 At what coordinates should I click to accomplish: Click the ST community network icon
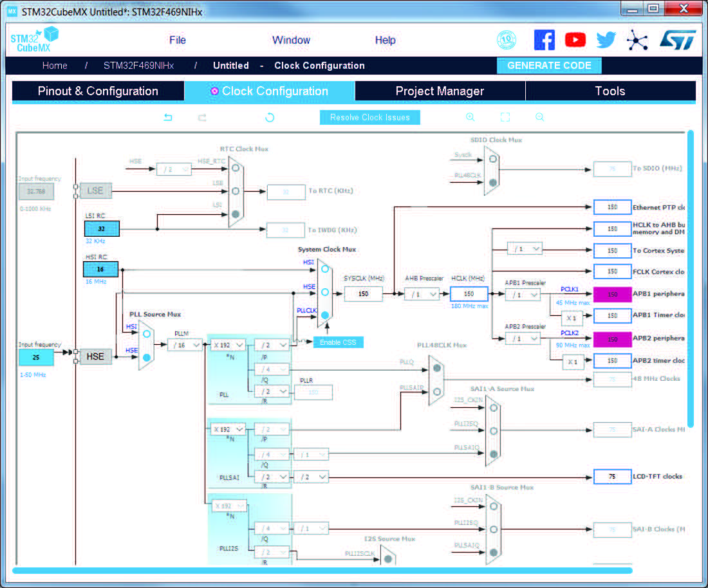637,40
